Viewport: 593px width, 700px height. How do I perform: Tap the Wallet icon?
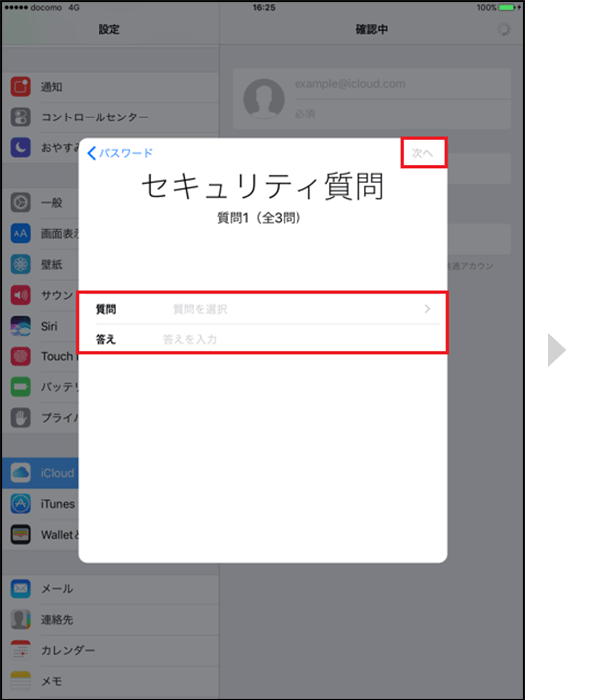coord(21,534)
